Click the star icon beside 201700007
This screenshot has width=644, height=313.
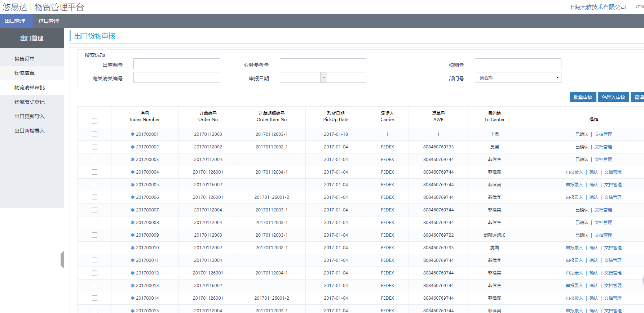click(133, 210)
